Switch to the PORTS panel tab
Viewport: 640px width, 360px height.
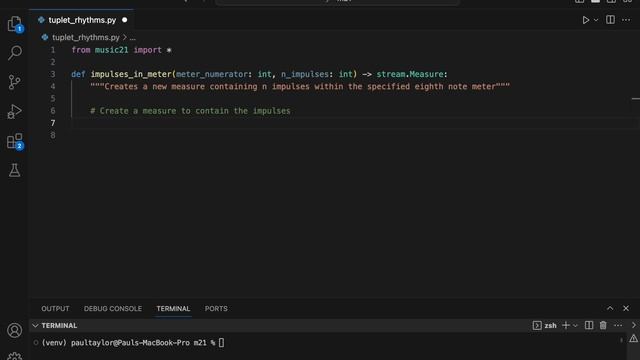(216, 309)
